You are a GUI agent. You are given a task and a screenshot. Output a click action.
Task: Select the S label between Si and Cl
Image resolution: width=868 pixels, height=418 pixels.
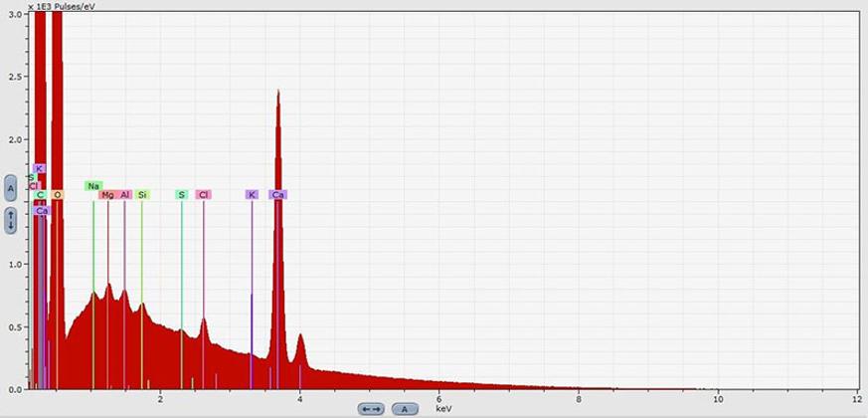click(x=182, y=195)
